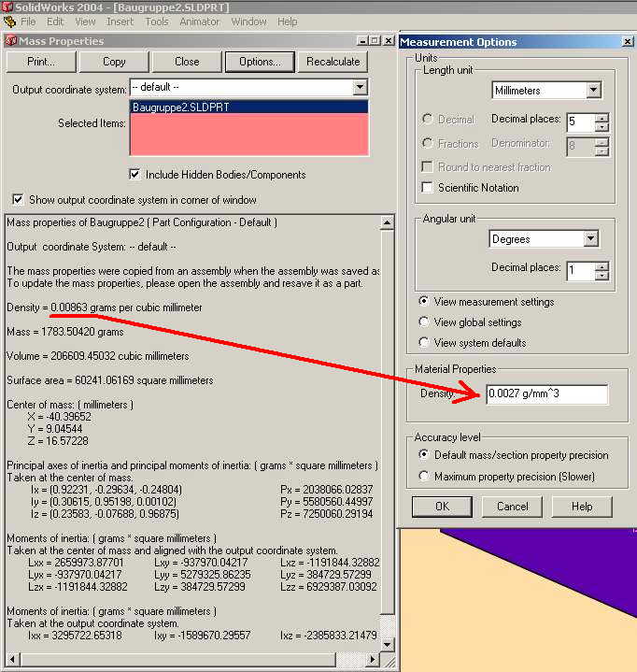Close the Measurement Options dialog

[x=627, y=41]
